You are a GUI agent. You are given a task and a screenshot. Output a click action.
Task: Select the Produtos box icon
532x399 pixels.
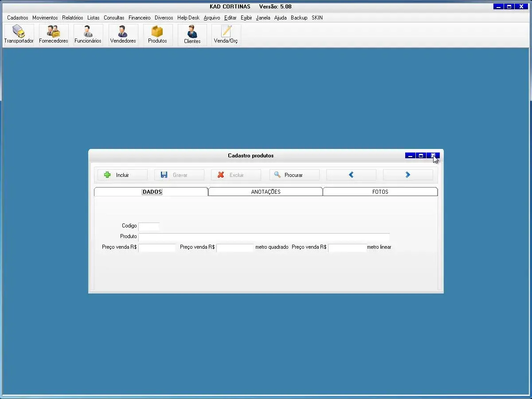[157, 35]
